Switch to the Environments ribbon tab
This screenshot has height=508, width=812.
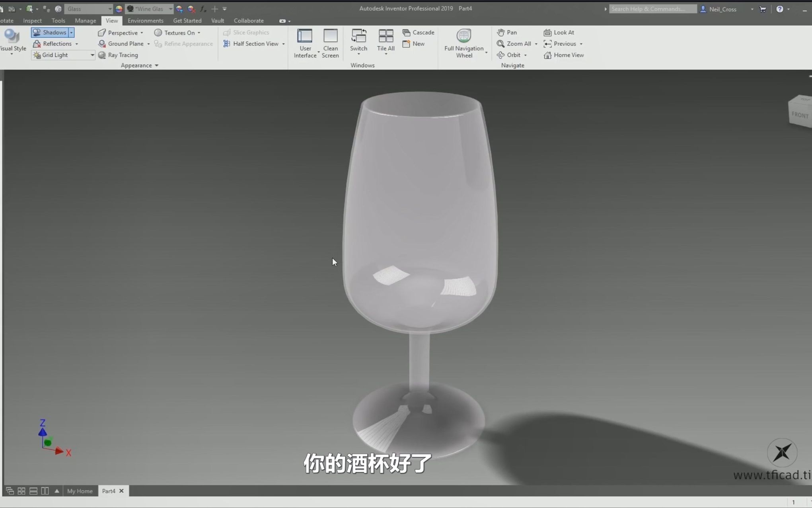(x=145, y=21)
